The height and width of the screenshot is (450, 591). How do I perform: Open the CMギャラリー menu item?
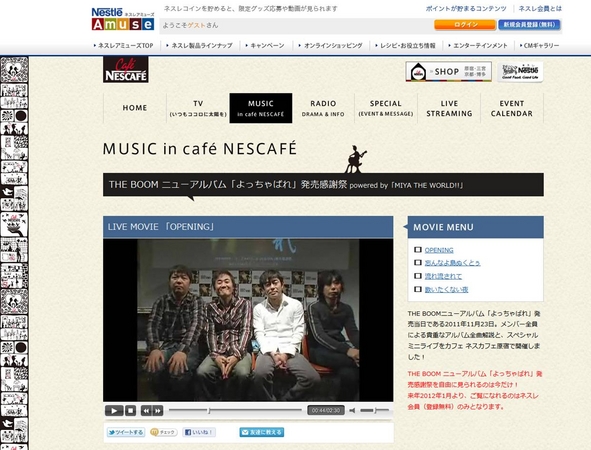539,46
